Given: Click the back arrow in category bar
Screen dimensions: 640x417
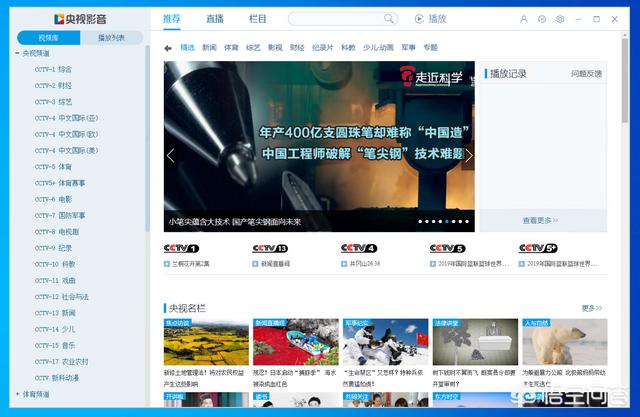Looking at the screenshot, I should pos(168,48).
